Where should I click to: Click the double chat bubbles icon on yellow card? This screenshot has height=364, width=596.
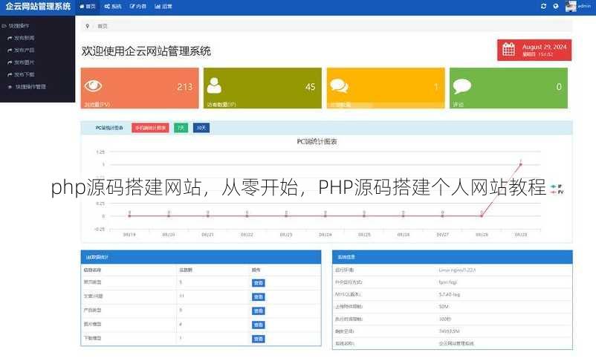click(x=339, y=86)
